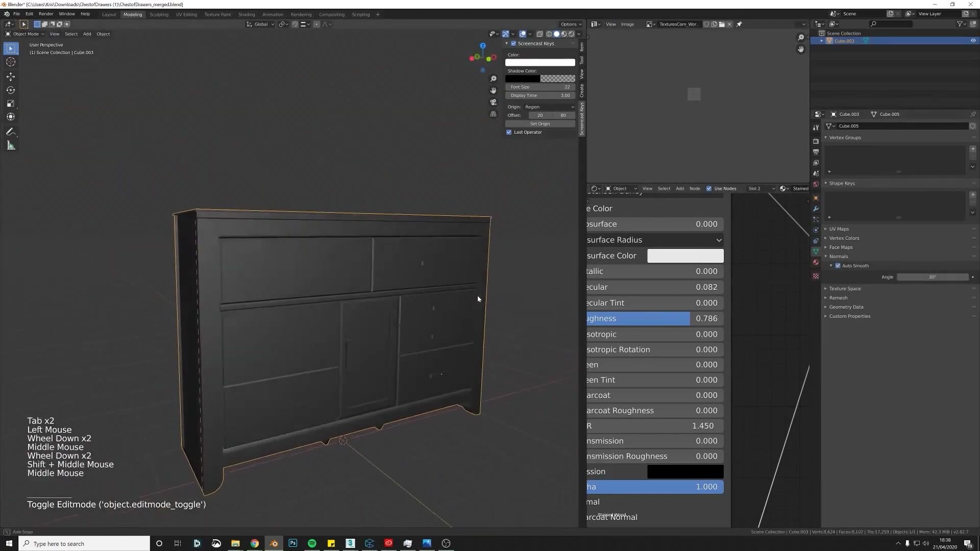Open the Item sidebar tab
The height and width of the screenshot is (551, 980).
click(x=582, y=47)
